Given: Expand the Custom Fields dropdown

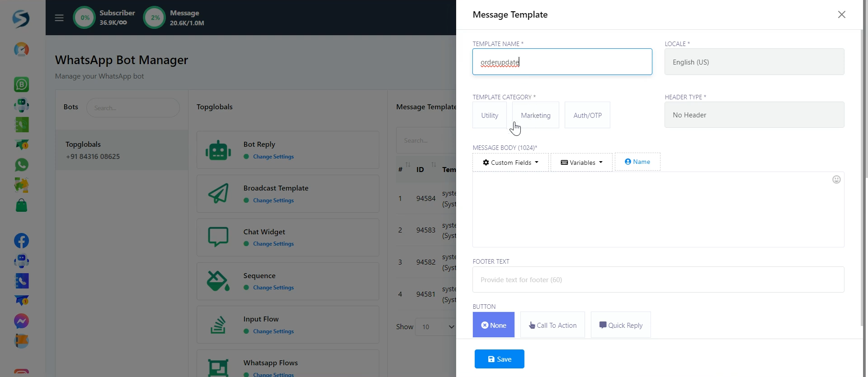Looking at the screenshot, I should pos(510,163).
